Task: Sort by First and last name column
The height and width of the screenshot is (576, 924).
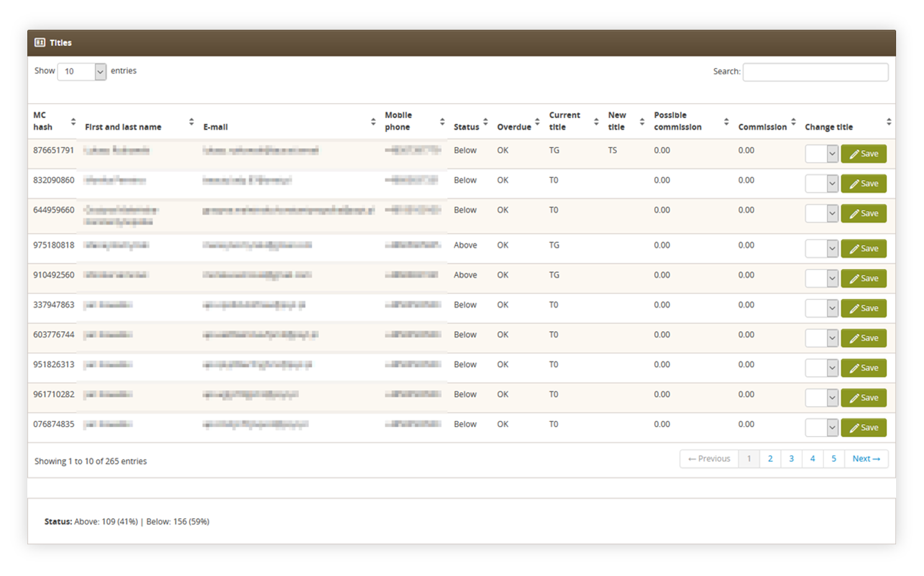Action: 191,122
